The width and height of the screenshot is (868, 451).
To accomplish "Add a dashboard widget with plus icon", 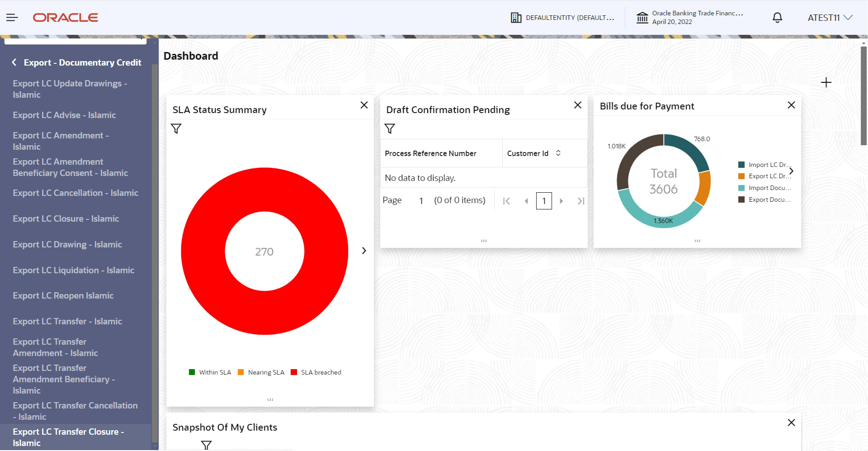I will pyautogui.click(x=826, y=82).
